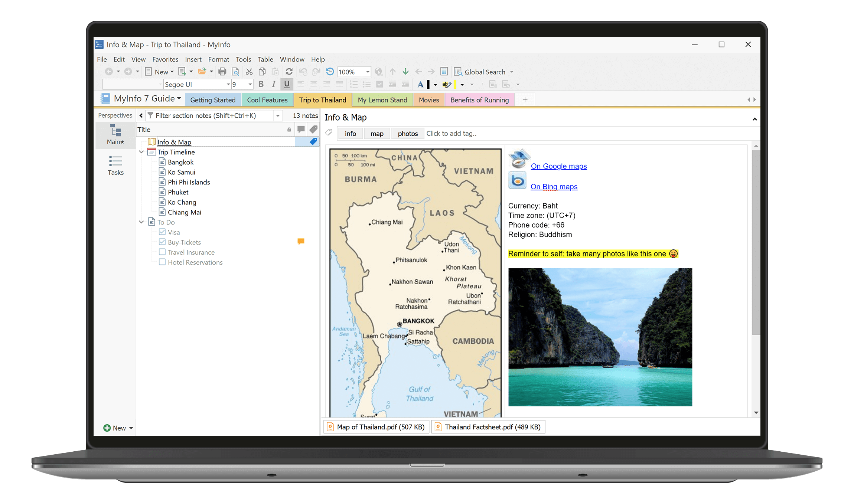854x504 pixels.
Task: Insert a numbered list
Action: point(354,84)
